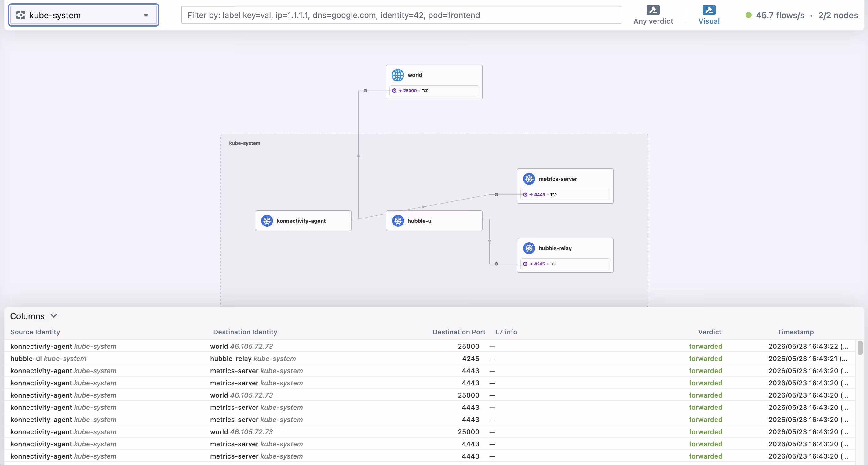The image size is (868, 465).
Task: Open the world service card title
Action: (415, 75)
